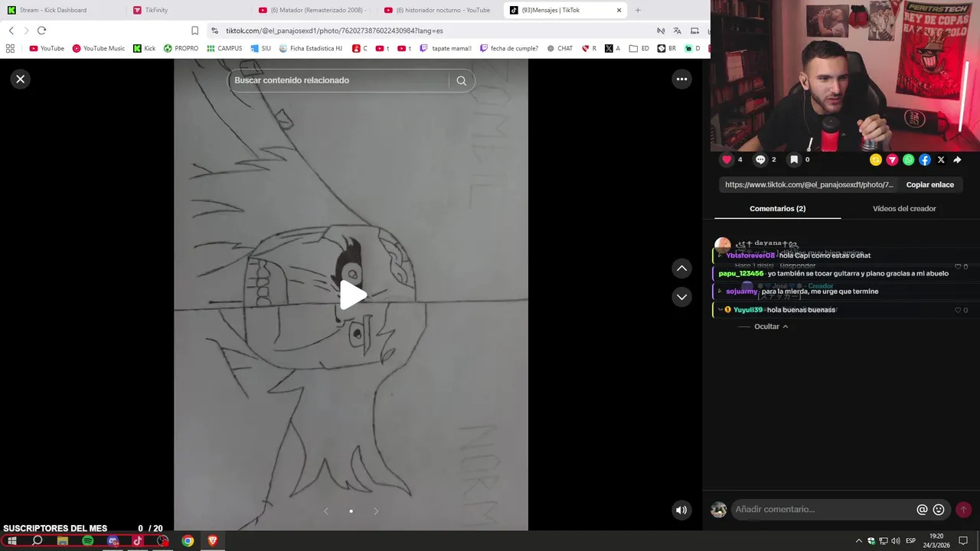
Task: Open the Windows Start menu
Action: 12,541
